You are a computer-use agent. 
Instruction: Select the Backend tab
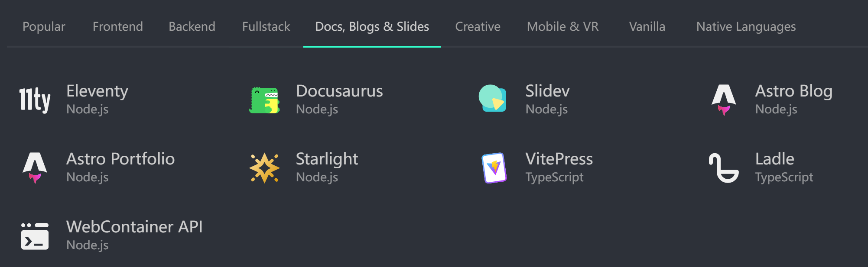192,27
